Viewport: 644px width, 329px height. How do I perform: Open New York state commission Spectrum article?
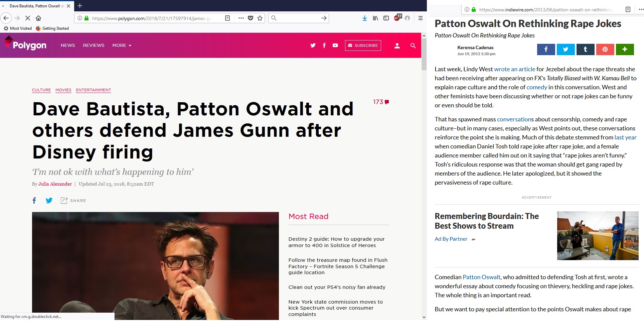click(336, 308)
